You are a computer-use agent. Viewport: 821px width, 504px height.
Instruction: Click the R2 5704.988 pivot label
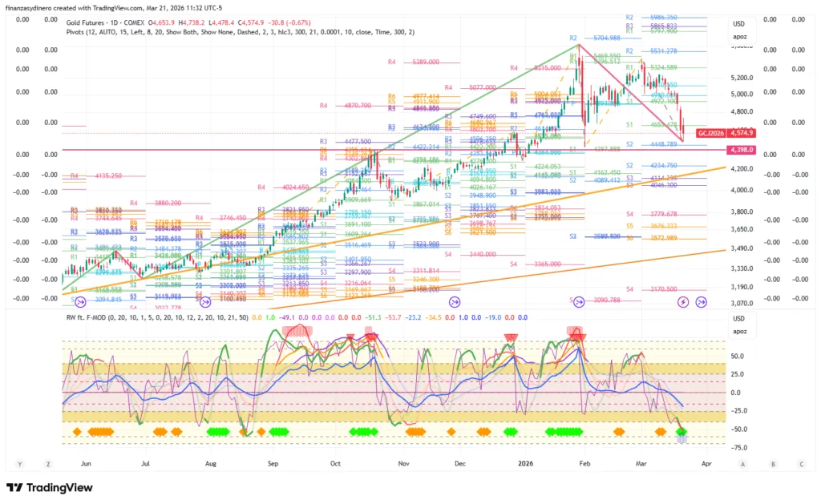(594, 38)
